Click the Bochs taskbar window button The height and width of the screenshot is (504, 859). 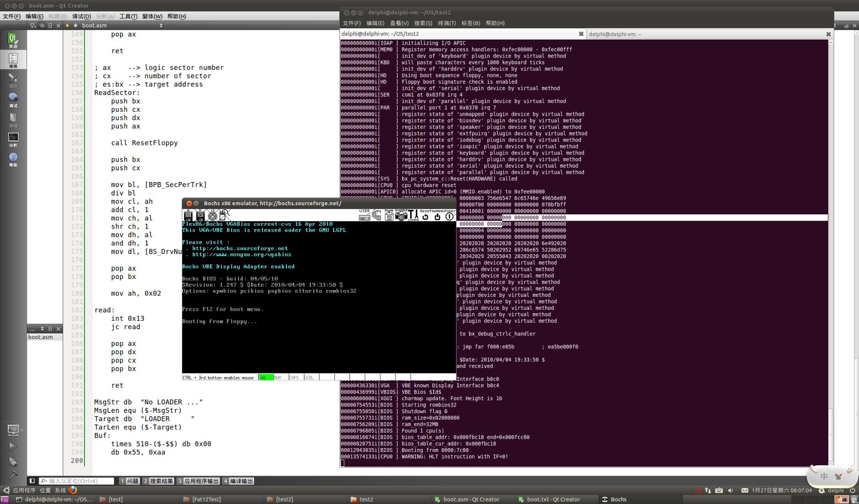(614, 499)
